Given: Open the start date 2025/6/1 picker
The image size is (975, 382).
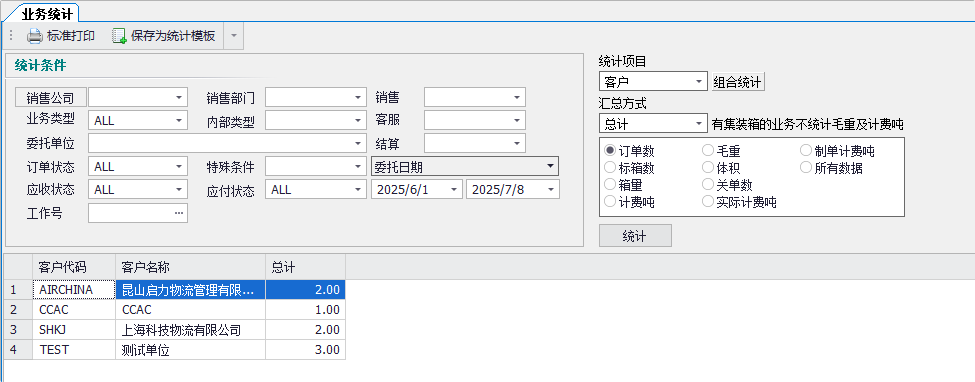Looking at the screenshot, I should tap(455, 190).
